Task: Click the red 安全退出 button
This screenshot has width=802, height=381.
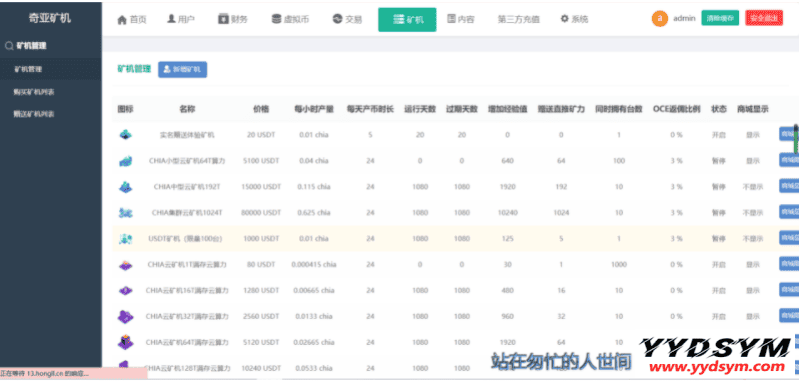Action: (764, 18)
